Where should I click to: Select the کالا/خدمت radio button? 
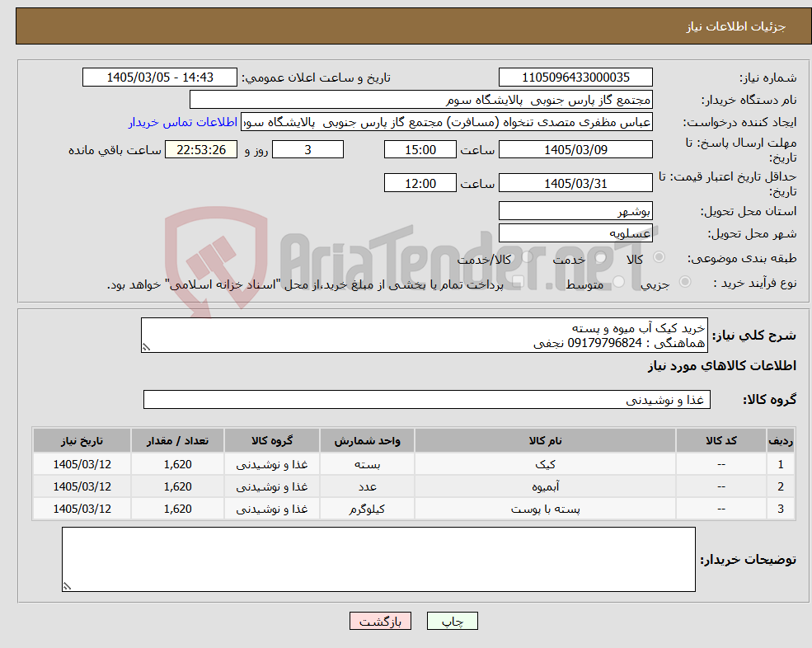(x=527, y=257)
